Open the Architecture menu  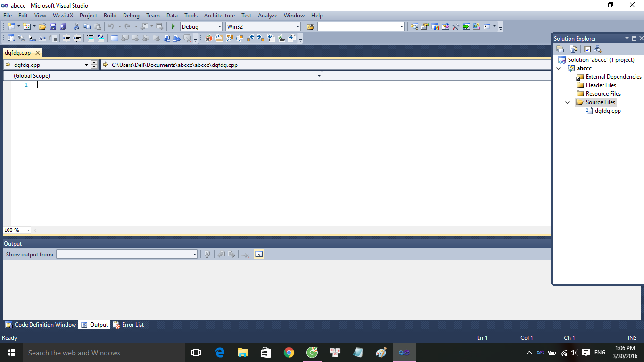tap(219, 16)
